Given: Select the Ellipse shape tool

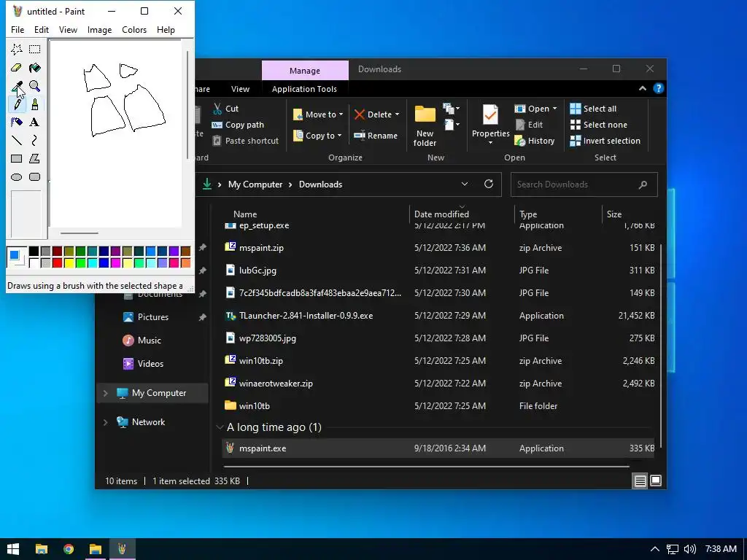Looking at the screenshot, I should 17,176.
